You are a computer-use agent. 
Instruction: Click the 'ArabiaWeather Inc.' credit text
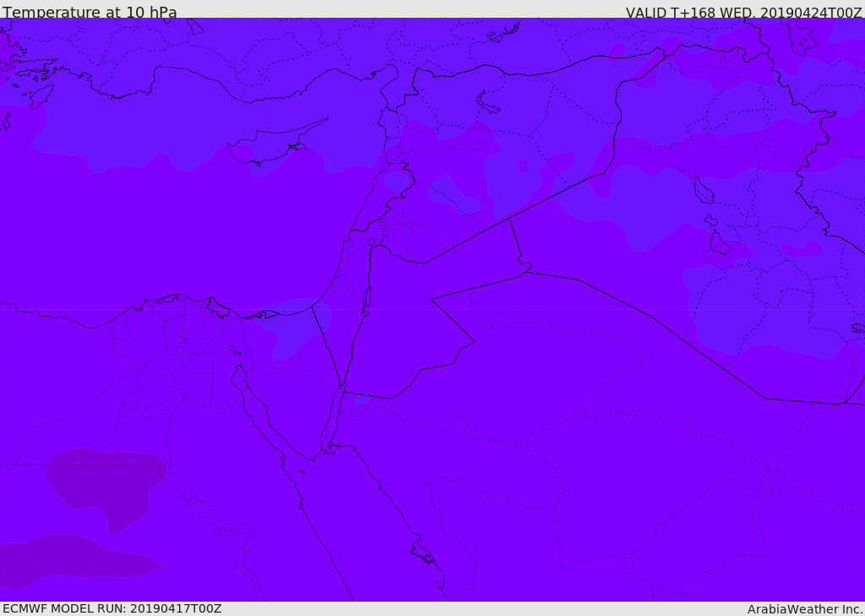804,609
